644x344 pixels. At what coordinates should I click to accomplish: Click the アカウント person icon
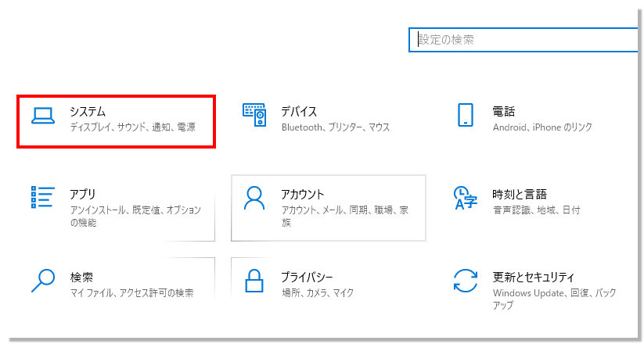click(254, 198)
